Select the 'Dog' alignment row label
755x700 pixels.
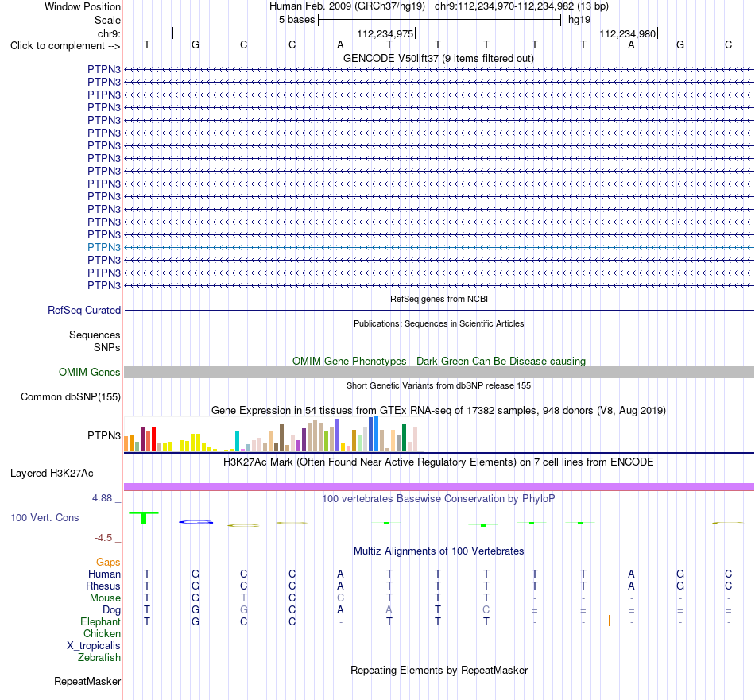click(111, 610)
